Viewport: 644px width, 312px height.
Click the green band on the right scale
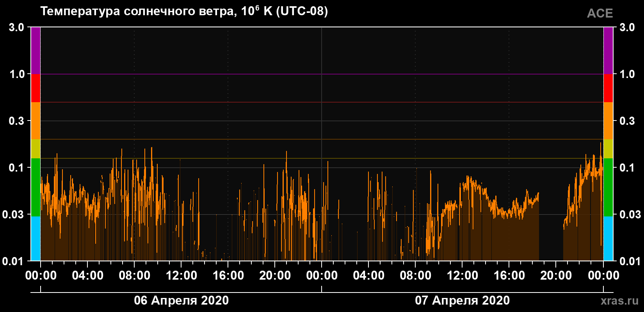pos(608,187)
